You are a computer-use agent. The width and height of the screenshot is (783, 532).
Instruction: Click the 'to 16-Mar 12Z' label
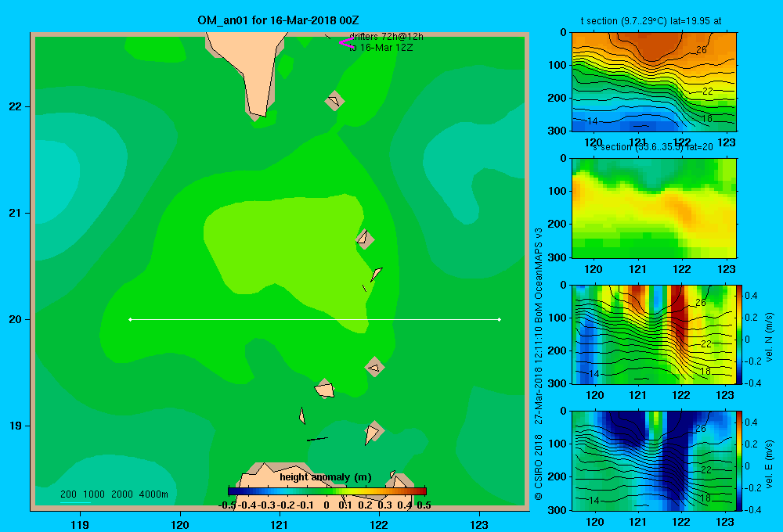tap(381, 48)
